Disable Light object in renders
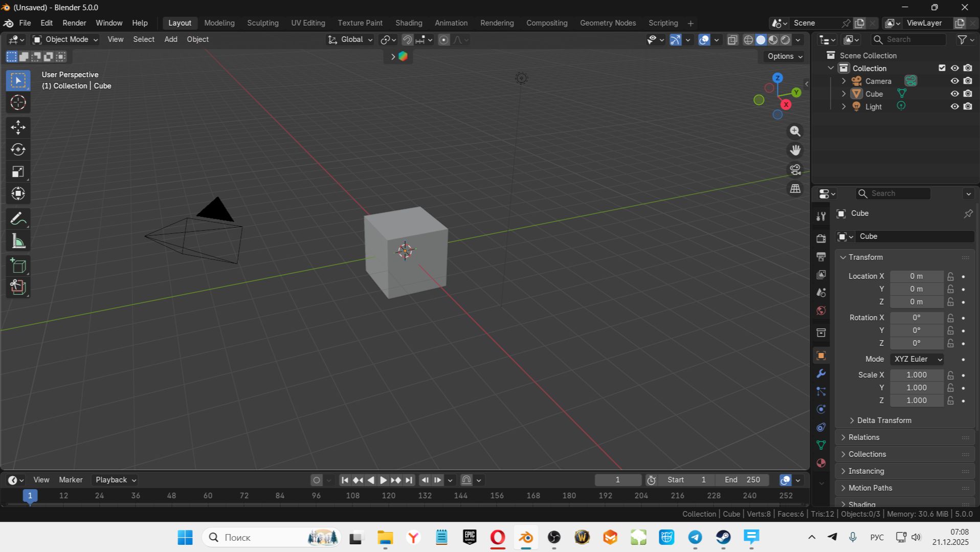Screen dimensions: 980x552 point(968,106)
